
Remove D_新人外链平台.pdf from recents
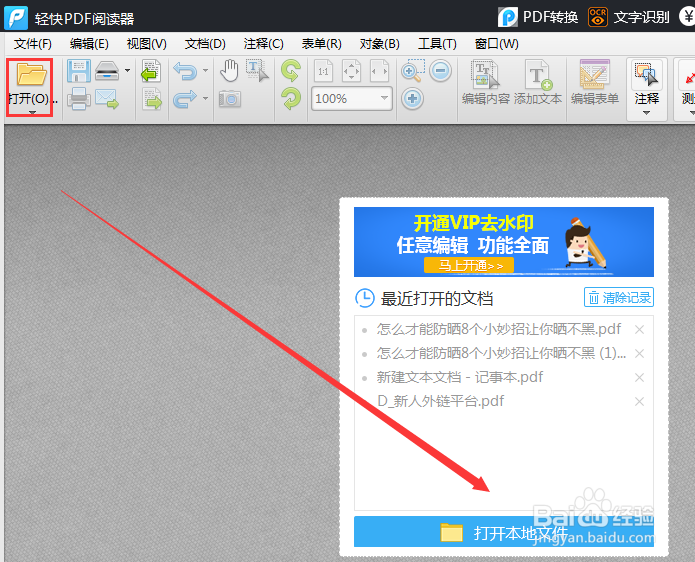tap(639, 401)
